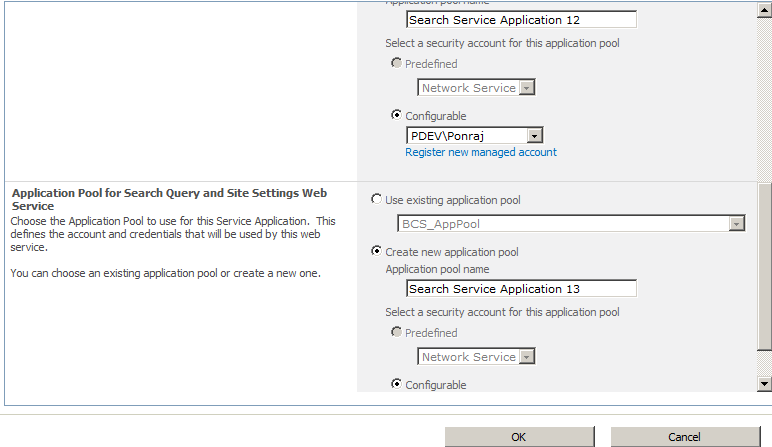This screenshot has height=447, width=772.
Task: Click the lower 'Select a security account' label
Action: pos(502,312)
